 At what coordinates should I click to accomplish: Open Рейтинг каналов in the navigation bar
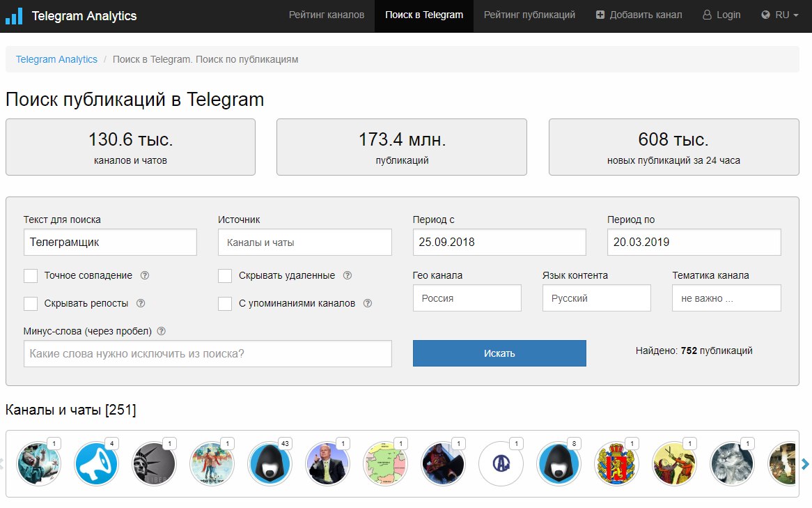(326, 15)
